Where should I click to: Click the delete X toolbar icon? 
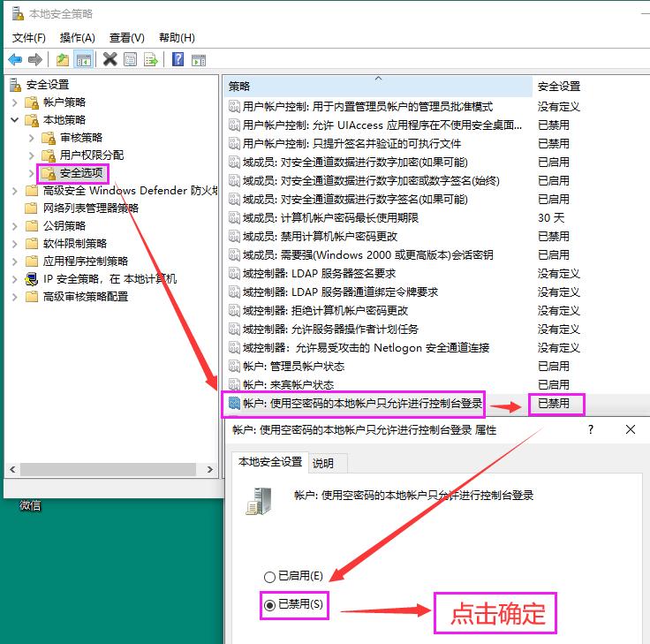(x=110, y=59)
